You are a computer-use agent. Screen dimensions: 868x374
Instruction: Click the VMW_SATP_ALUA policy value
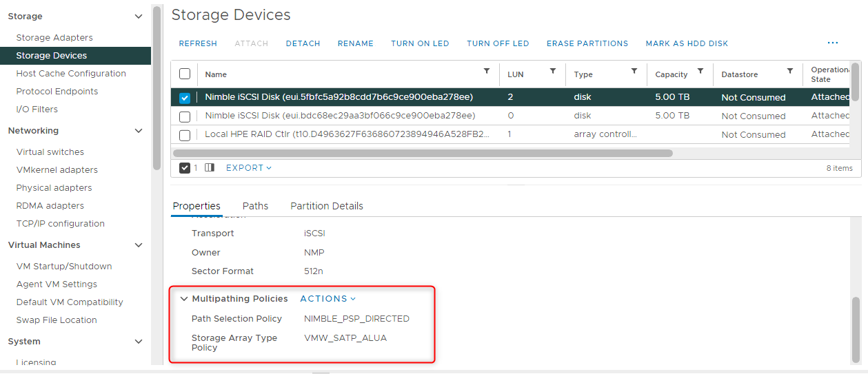345,338
